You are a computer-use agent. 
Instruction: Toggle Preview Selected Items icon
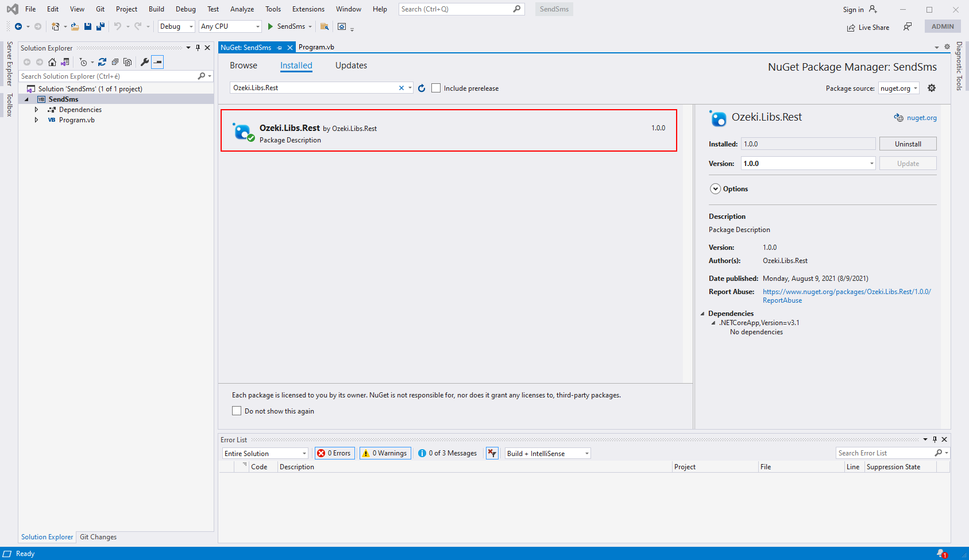157,62
